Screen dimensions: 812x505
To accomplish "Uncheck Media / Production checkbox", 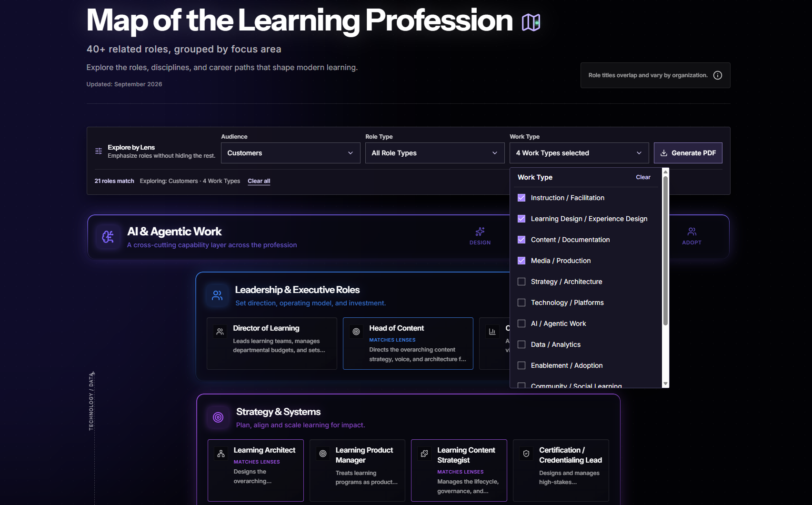I will (x=521, y=261).
